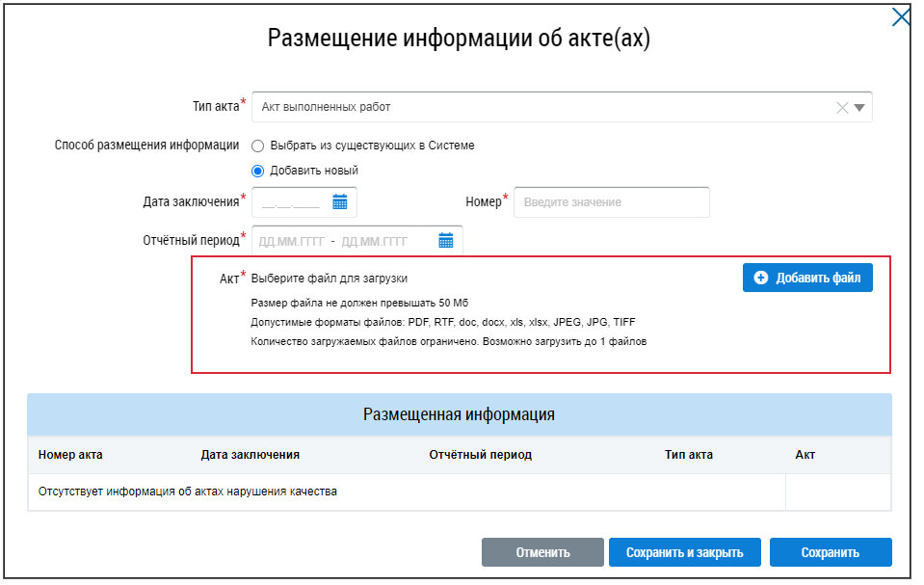Image resolution: width=924 pixels, height=585 pixels.
Task: Open calendar for Дата заключения field
Action: 340,202
